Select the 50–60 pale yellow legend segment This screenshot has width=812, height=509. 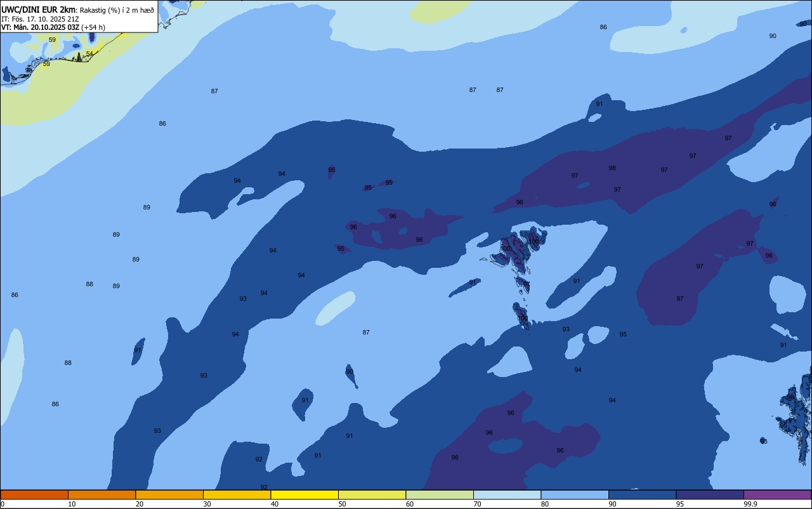[372, 494]
